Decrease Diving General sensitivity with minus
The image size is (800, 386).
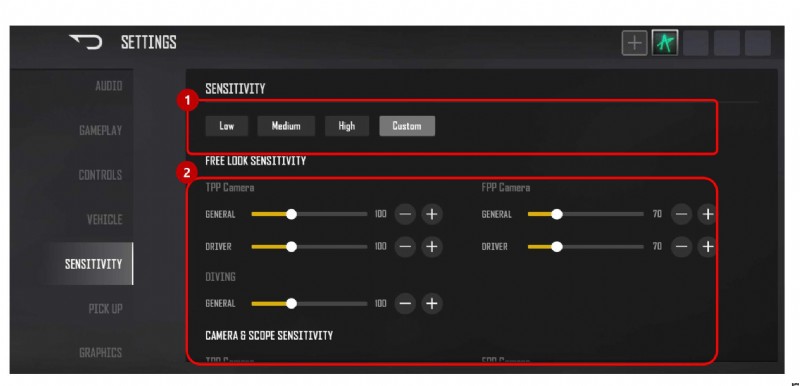click(405, 304)
